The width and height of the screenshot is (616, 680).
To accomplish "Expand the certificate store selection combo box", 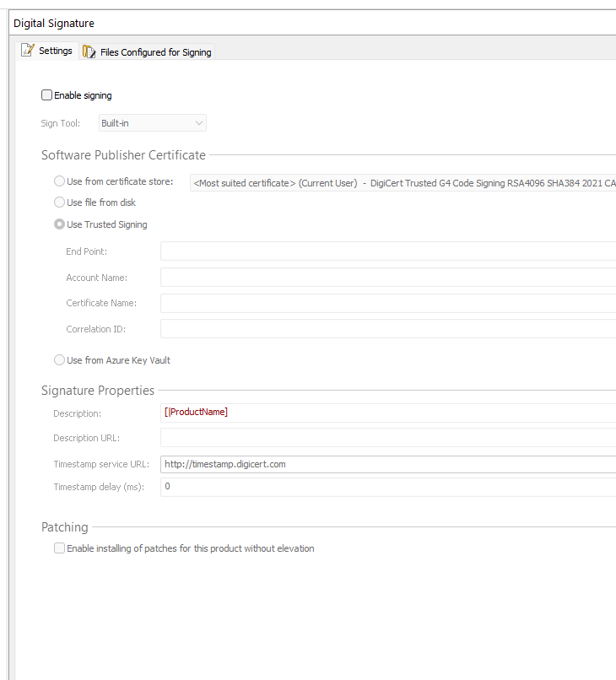I will coord(403,182).
